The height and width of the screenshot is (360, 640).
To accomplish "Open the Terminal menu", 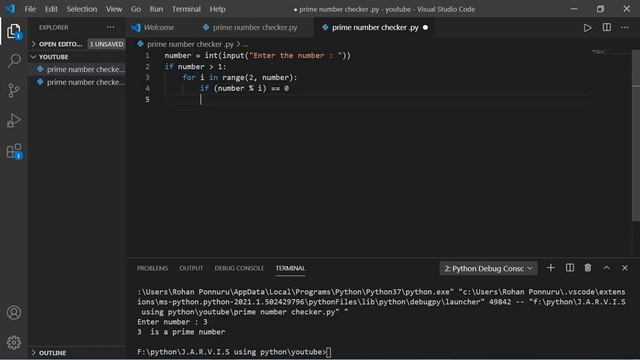I will coord(186,9).
